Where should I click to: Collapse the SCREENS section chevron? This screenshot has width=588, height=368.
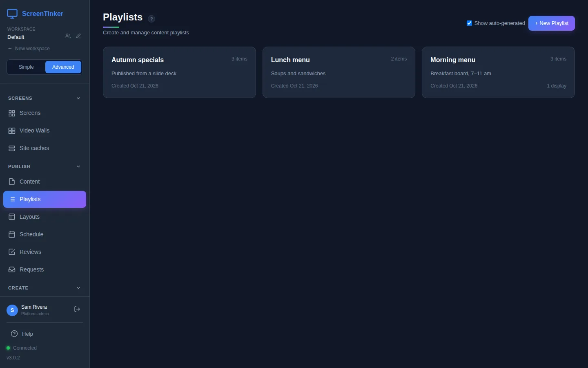tap(78, 98)
